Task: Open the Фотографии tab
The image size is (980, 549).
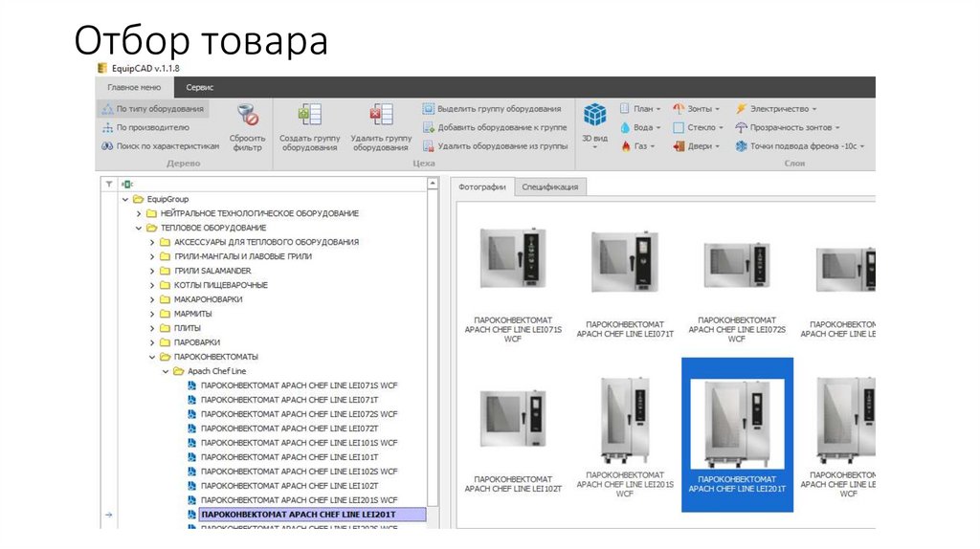Action: [x=482, y=187]
